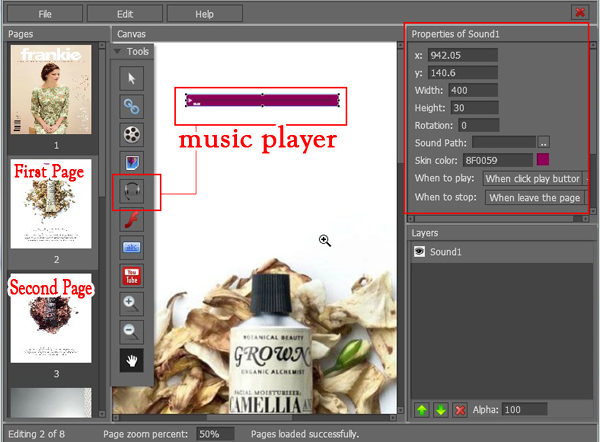600x442 pixels.
Task: Click the 'Properties of Sound1' panel title
Action: coord(455,34)
